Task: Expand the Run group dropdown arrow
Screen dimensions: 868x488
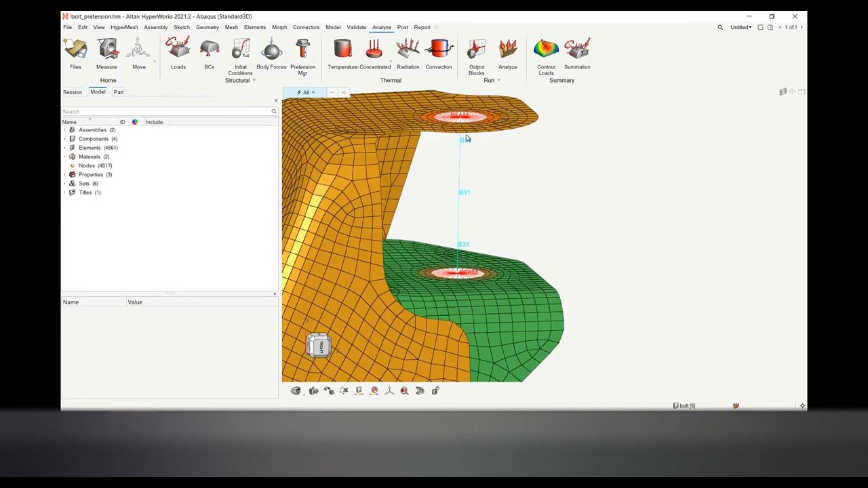Action: (498, 81)
